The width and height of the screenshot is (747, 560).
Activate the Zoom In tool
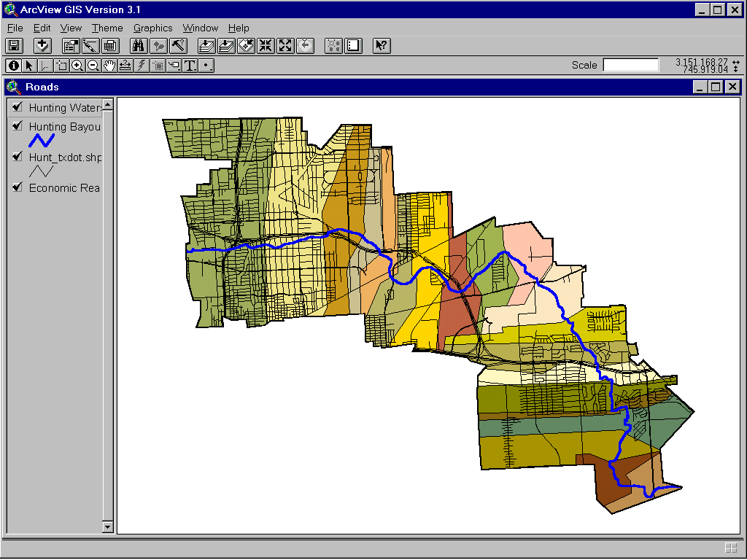77,65
